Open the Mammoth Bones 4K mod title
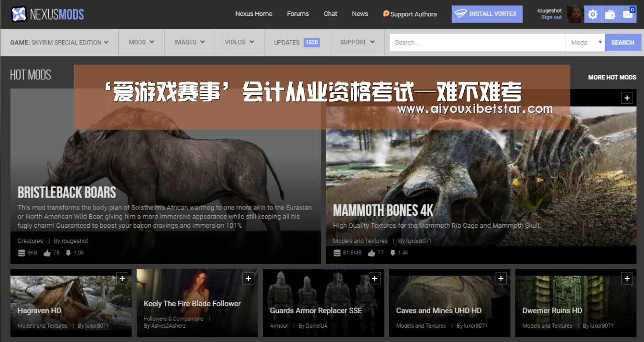Viewport: 644px width, 342px height. (x=383, y=210)
